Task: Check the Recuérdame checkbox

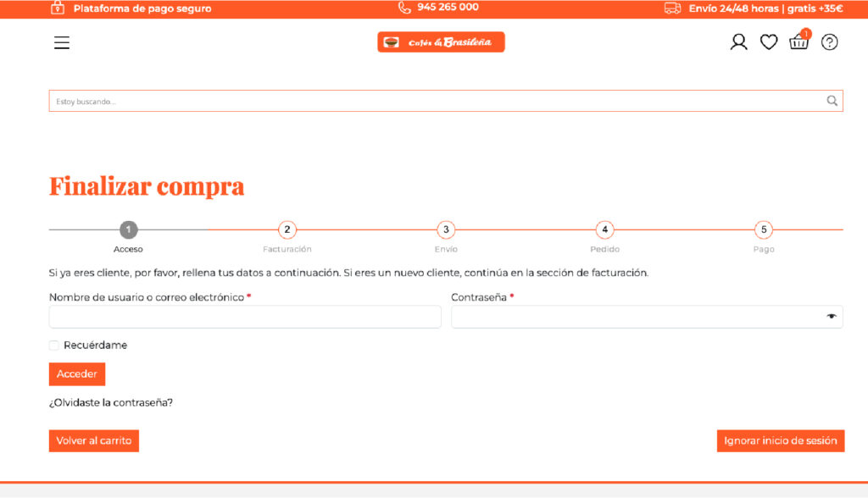Action: (53, 346)
